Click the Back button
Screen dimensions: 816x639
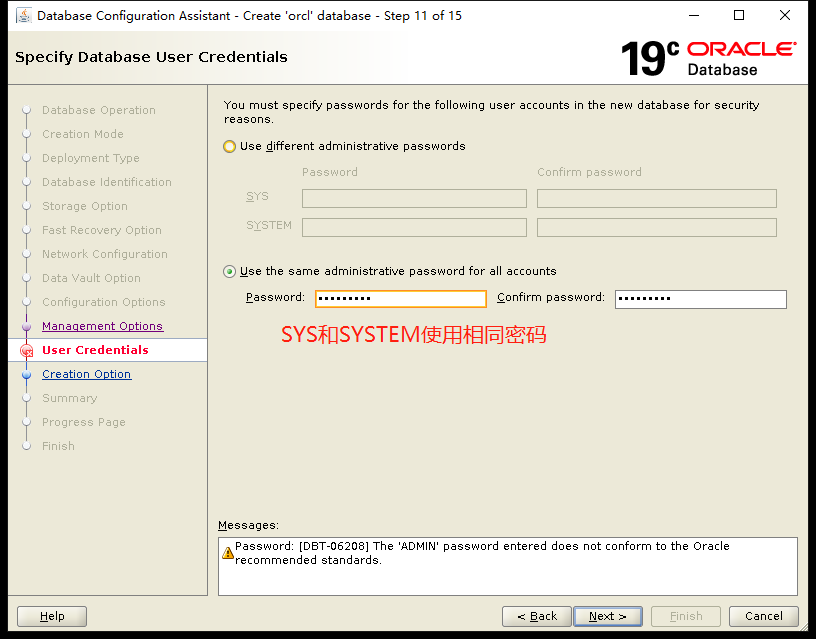tap(537, 616)
